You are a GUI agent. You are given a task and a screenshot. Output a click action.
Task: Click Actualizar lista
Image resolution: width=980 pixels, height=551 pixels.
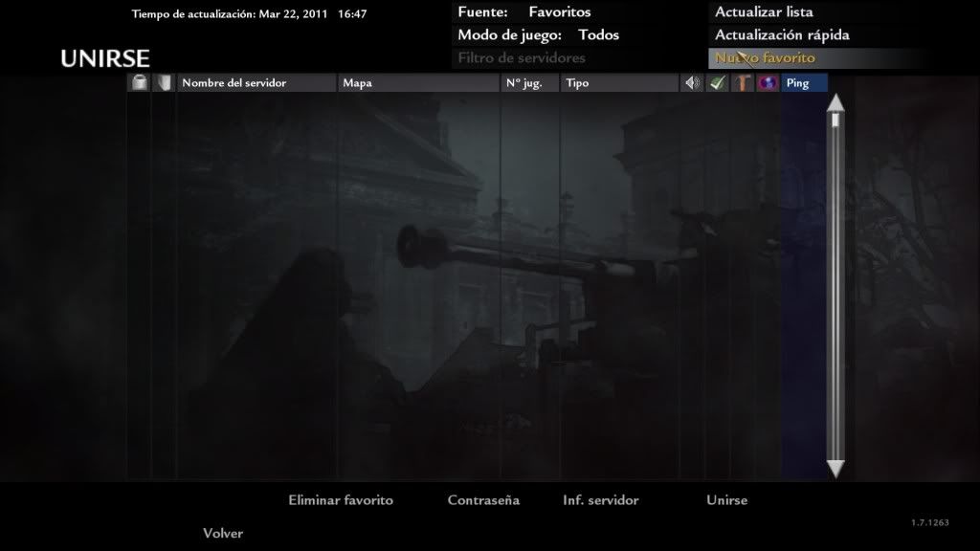(x=764, y=11)
